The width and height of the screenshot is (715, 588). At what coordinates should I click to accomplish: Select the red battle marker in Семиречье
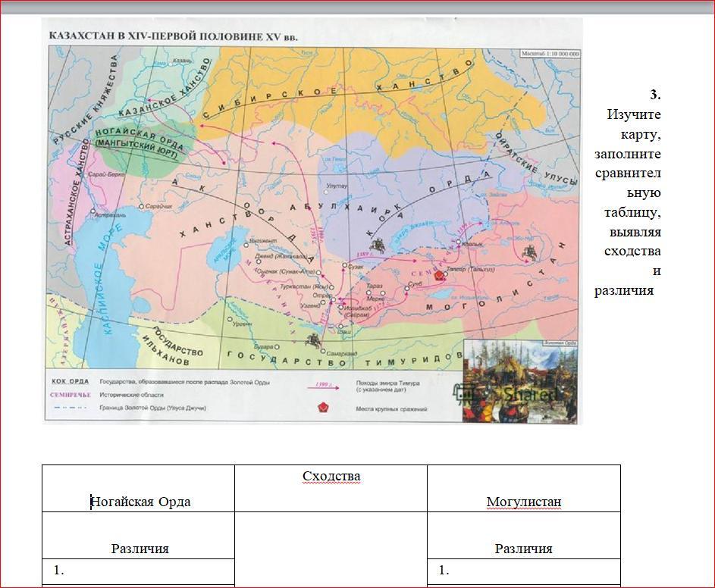[439, 275]
